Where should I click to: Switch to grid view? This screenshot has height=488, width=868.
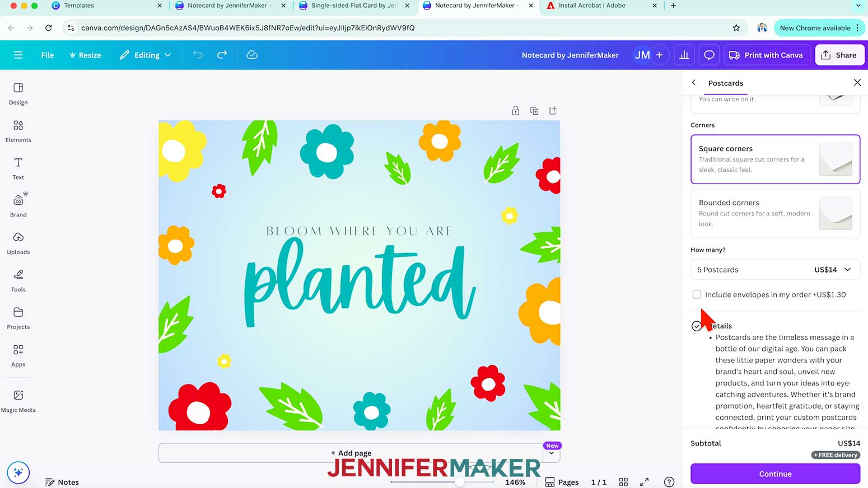pos(623,482)
